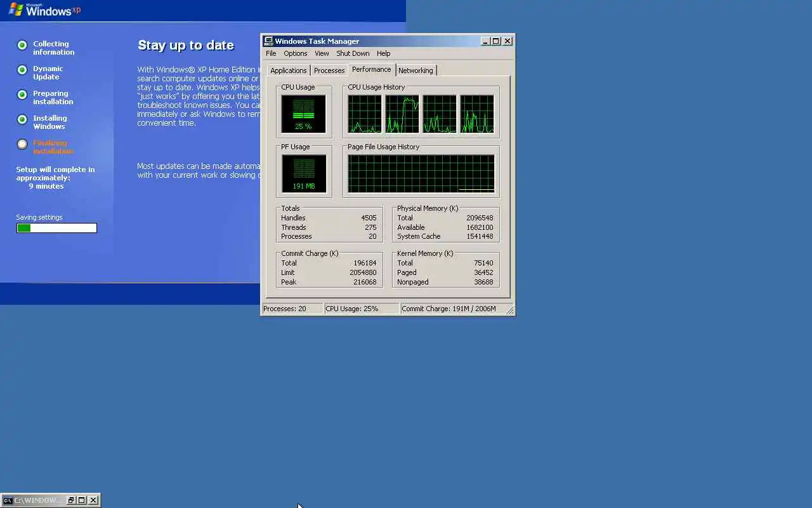Restore the minimized C:\WINDOW command window

(x=71, y=500)
